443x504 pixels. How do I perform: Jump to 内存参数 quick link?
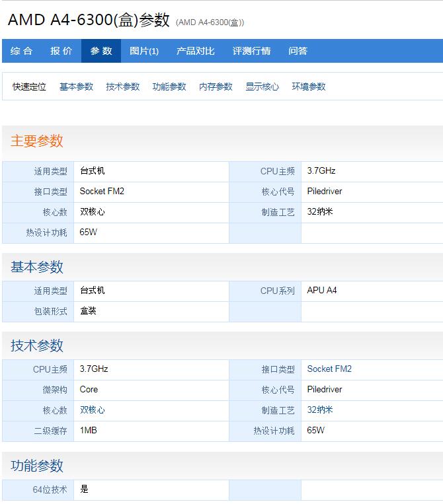pyautogui.click(x=216, y=87)
